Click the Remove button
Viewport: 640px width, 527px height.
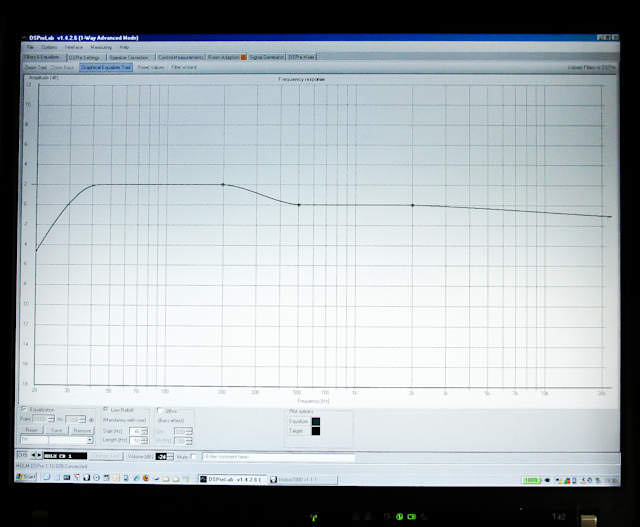(82, 431)
